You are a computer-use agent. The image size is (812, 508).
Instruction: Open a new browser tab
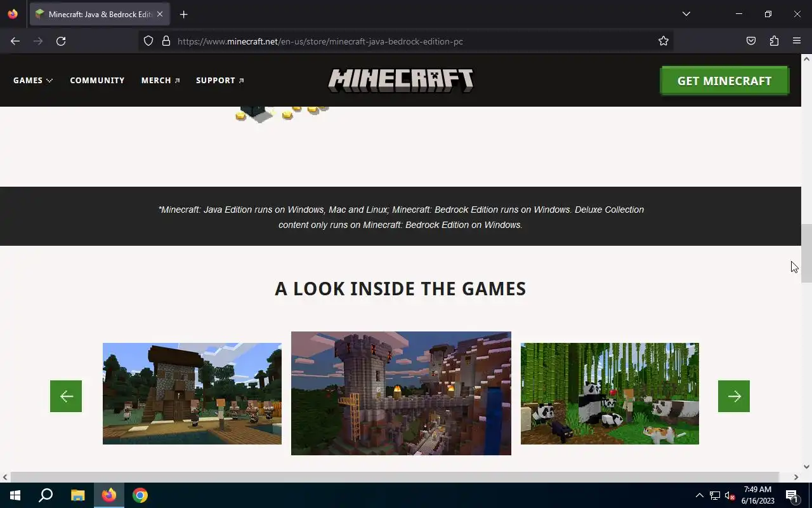pyautogui.click(x=183, y=14)
